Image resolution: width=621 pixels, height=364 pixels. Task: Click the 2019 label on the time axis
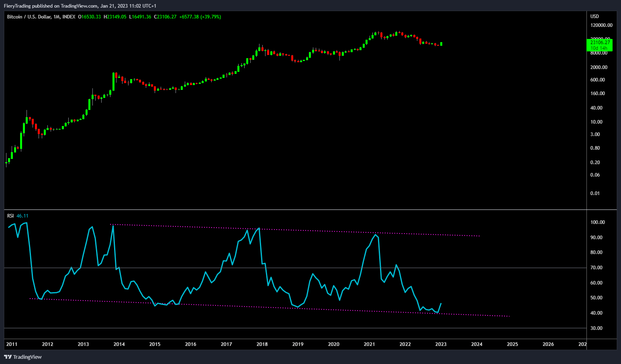[x=298, y=344]
